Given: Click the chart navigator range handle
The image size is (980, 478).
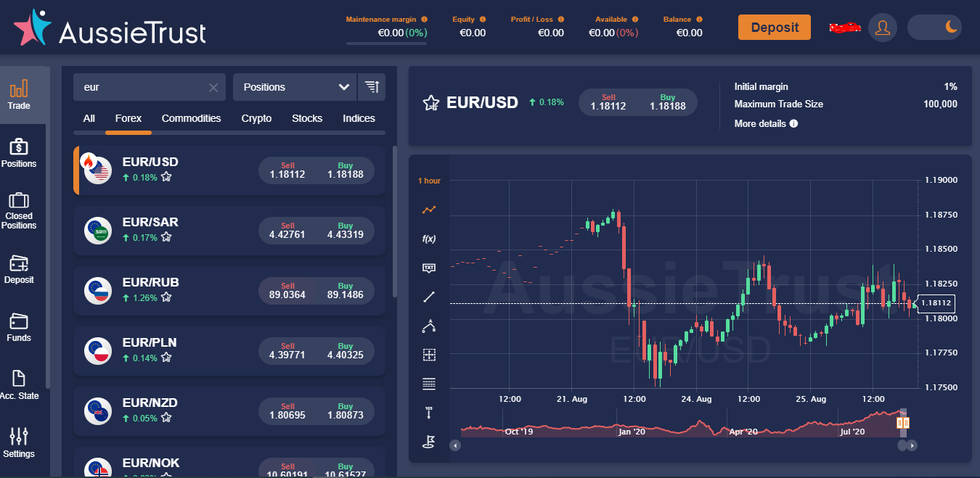Looking at the screenshot, I should [904, 421].
